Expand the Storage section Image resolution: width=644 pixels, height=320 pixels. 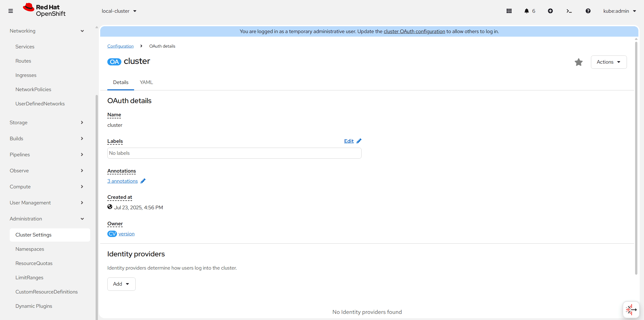pyautogui.click(x=47, y=122)
